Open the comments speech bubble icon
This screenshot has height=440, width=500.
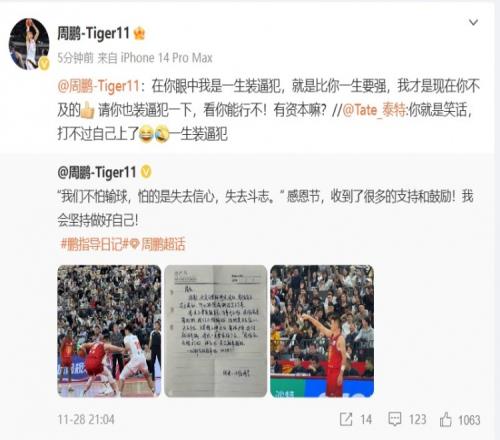395,419
